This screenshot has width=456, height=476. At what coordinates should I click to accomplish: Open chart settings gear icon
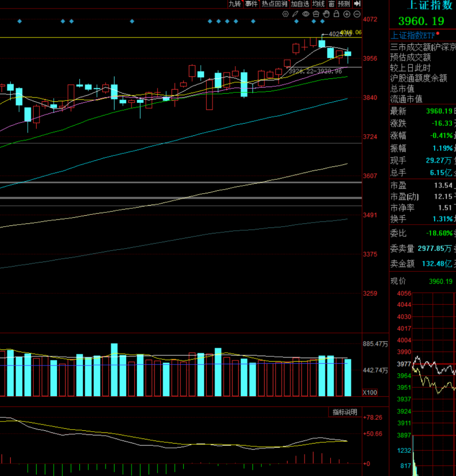[x=285, y=14]
